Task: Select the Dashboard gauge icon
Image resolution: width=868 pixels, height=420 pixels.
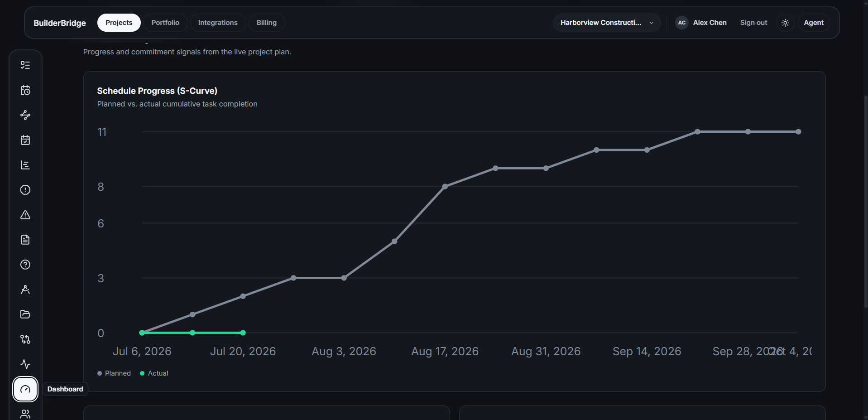Action: [x=25, y=389]
